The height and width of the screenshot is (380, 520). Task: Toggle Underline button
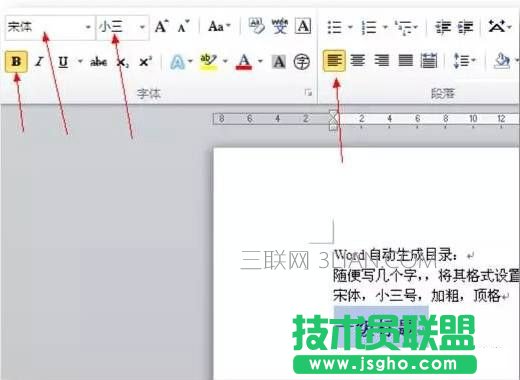(x=63, y=62)
